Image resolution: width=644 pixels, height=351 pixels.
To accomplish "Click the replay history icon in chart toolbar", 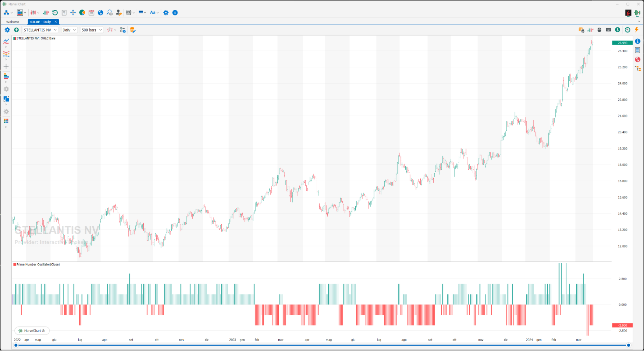I will point(628,30).
